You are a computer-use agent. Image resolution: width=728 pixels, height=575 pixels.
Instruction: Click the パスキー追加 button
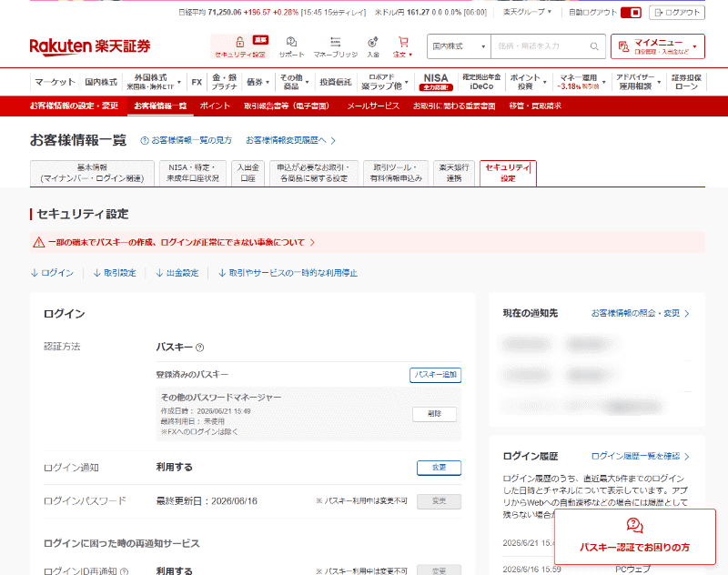[x=436, y=375]
